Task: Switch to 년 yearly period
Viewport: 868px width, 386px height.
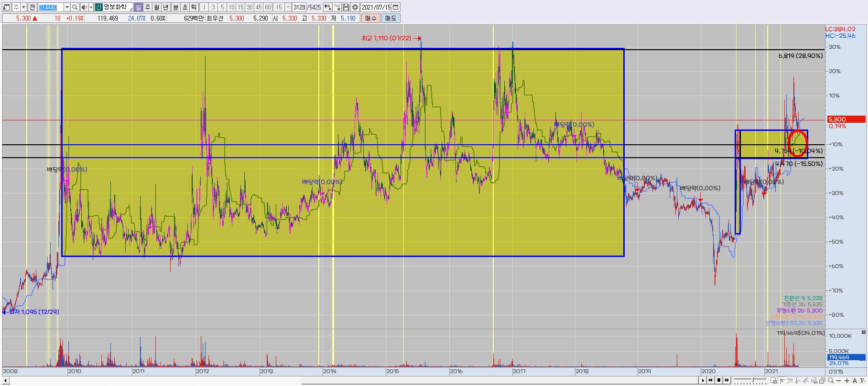Action: click(165, 7)
